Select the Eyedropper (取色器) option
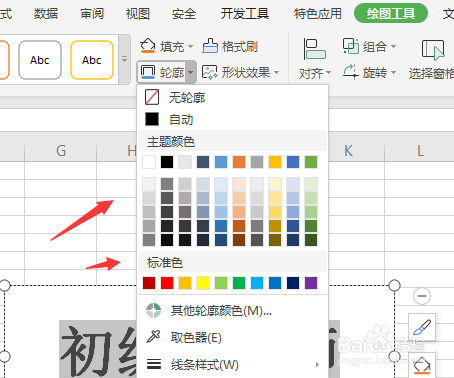This screenshot has height=378, width=454. coord(233,337)
